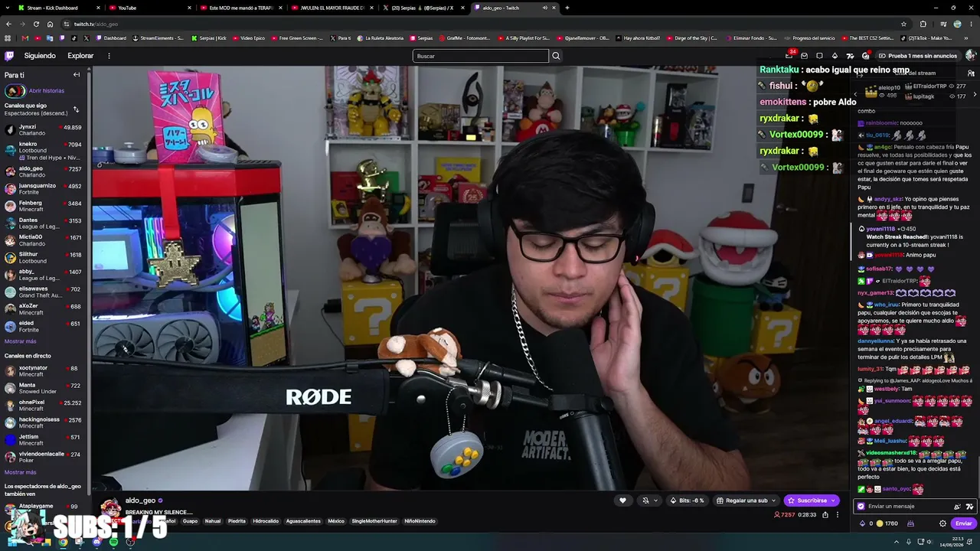The height and width of the screenshot is (551, 980).
Task: Follow aldo_geo with the heart button
Action: coord(622,500)
